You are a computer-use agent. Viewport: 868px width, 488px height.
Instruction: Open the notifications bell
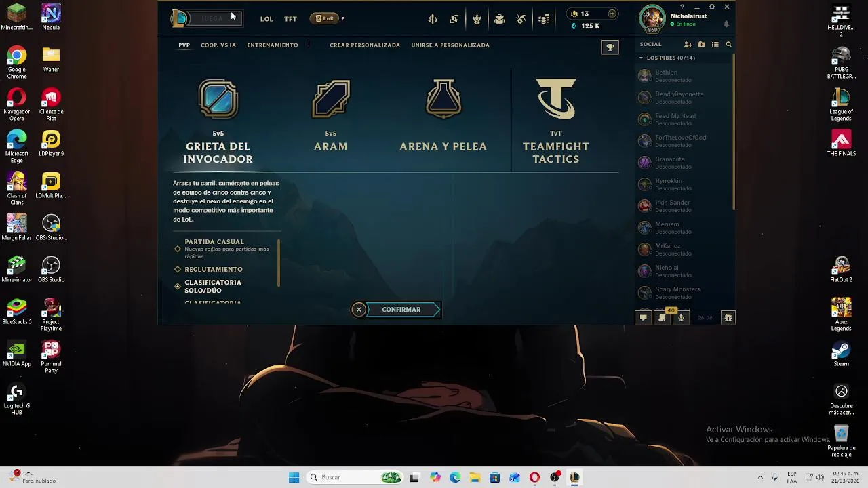(x=726, y=24)
